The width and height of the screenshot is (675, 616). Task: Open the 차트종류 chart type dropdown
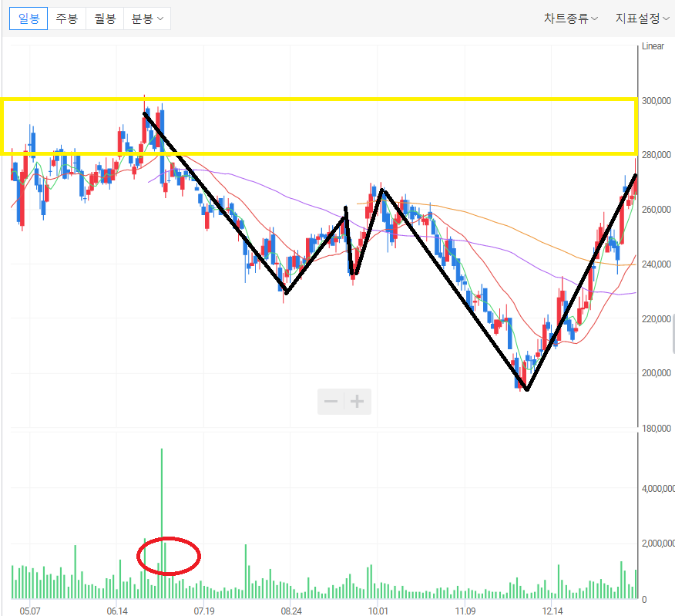click(x=570, y=19)
